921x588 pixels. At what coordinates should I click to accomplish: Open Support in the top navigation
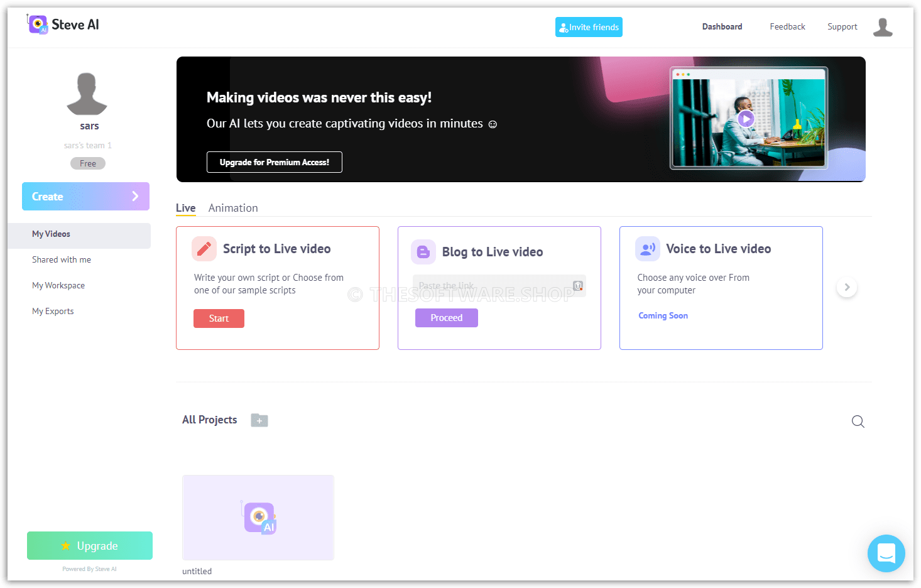click(x=842, y=26)
